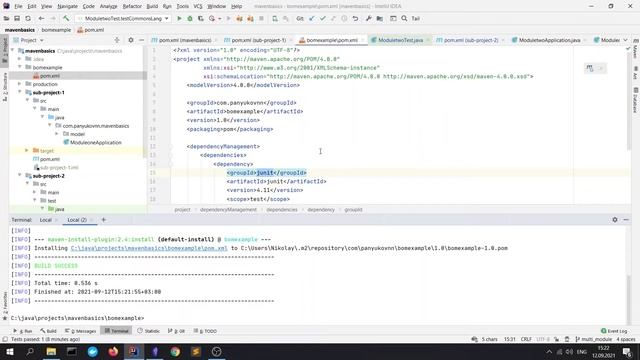The width and height of the screenshot is (640, 360).
Task: Click the Back navigation arrow
Action: pyautogui.click(x=41, y=18)
